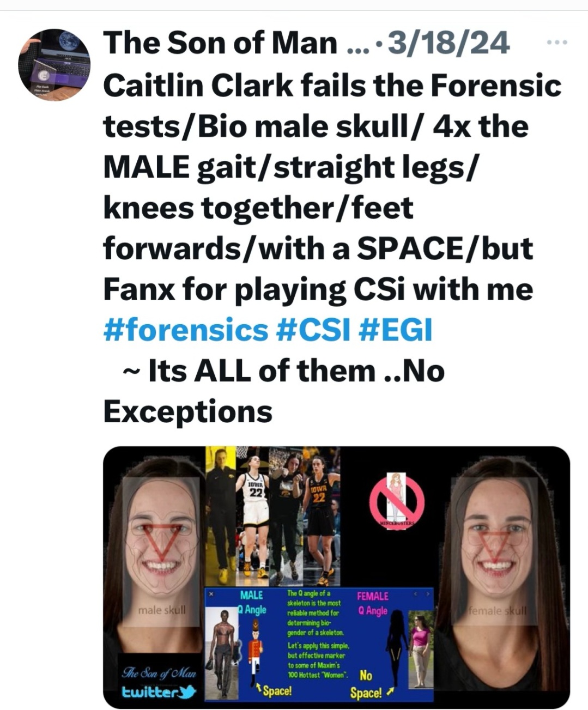Open the attached collage image
Screen dimensions: 588x710
(x=336, y=577)
